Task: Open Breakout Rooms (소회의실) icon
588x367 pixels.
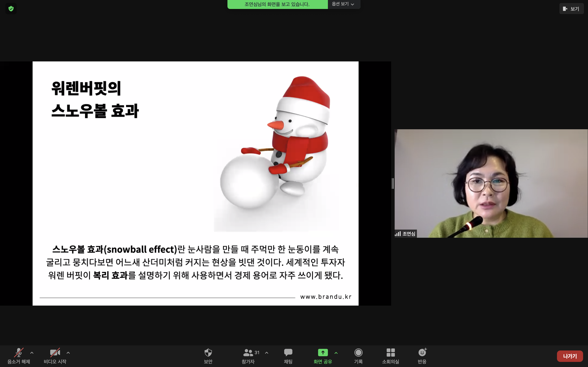Action: pos(390,353)
